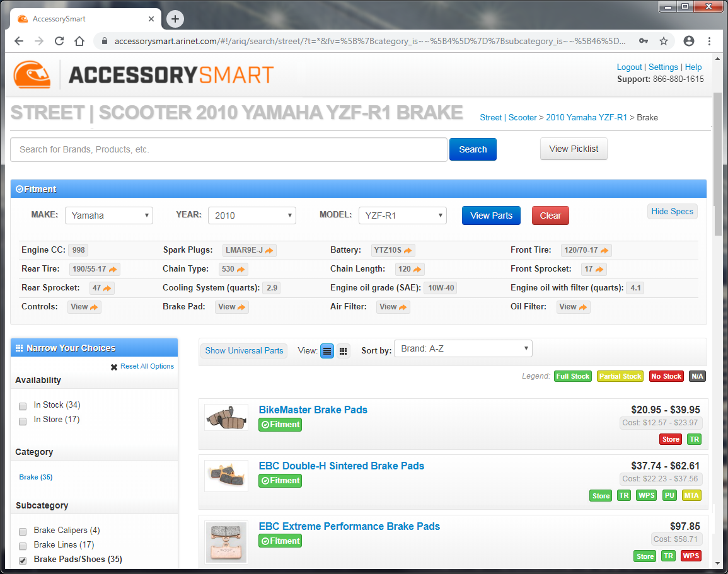This screenshot has height=574, width=728.
Task: Open Battery YTZ10S spec link
Action: 393,250
